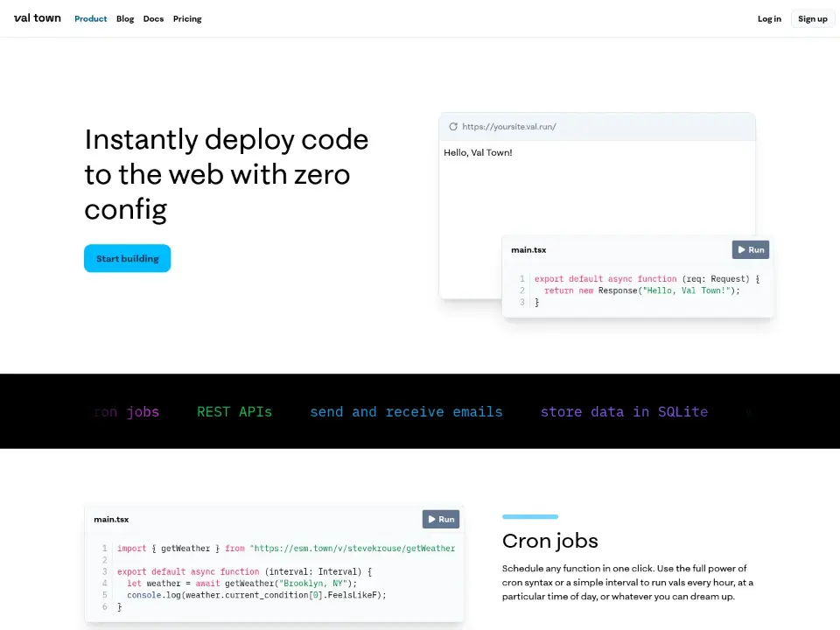The width and height of the screenshot is (840, 630).
Task: Click the 'REST APIs' banner text
Action: 234,411
